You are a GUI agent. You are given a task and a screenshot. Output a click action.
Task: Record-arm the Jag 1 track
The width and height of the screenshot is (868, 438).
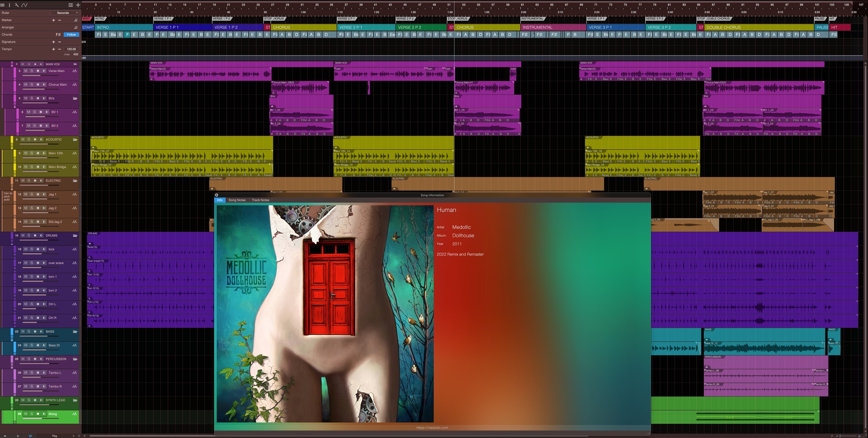tap(38, 194)
